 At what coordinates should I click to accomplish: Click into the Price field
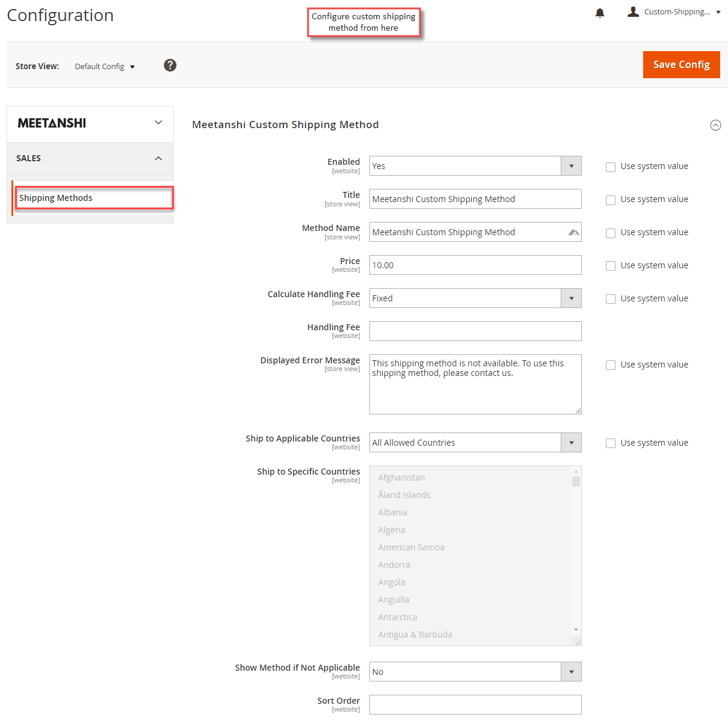click(475, 265)
